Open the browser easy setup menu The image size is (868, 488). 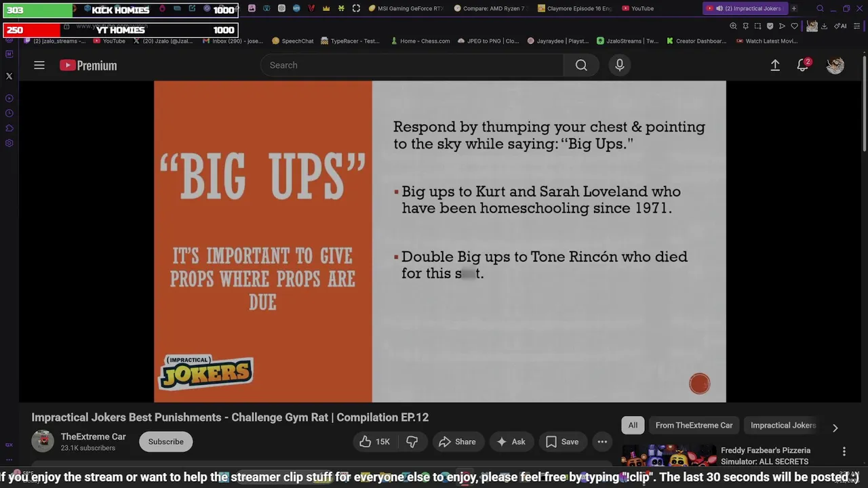pos(856,26)
